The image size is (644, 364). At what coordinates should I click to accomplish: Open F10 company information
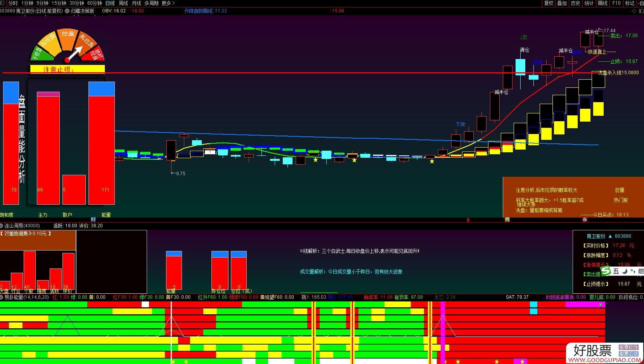pos(616,3)
